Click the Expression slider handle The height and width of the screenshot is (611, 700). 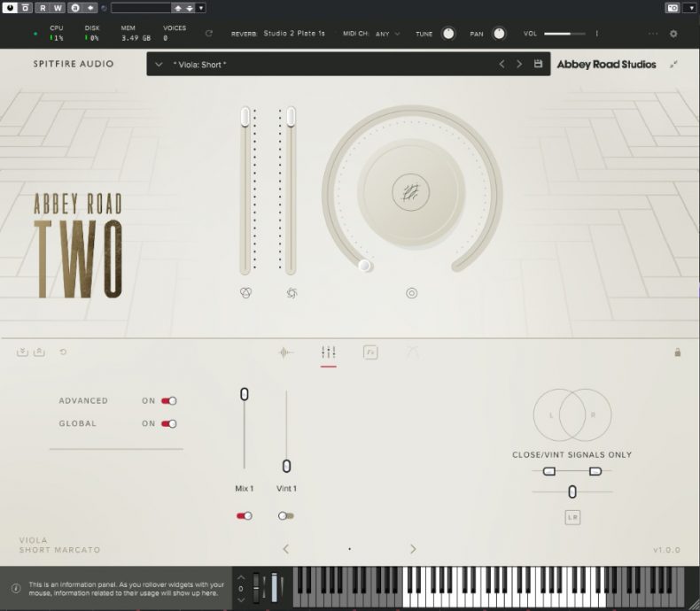[245, 117]
